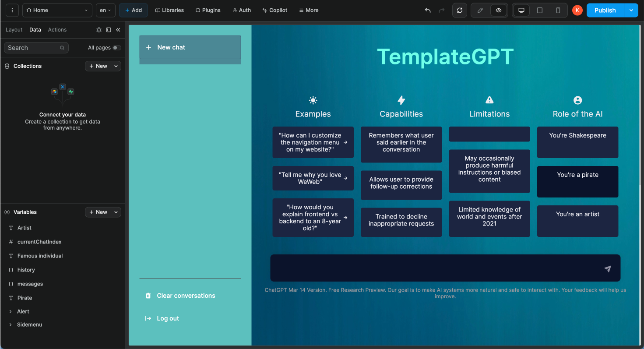This screenshot has height=349, width=644.
Task: Open dropdown arrow next to Publish
Action: 631,11
